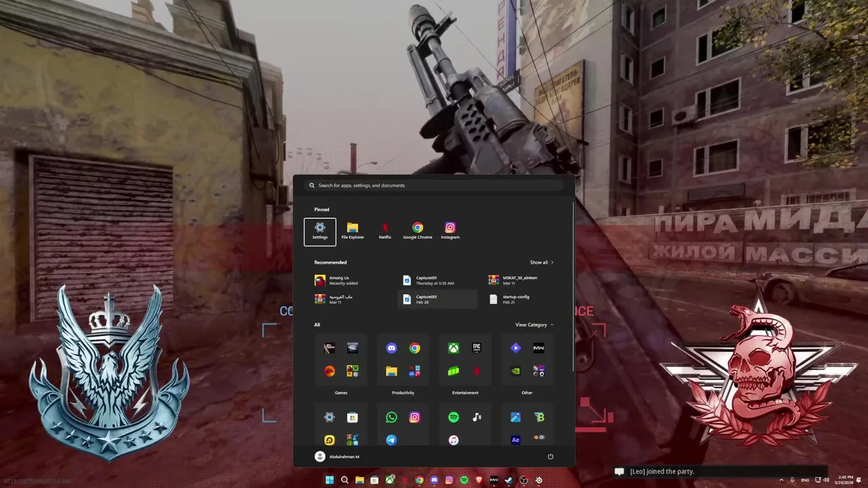Viewport: 868px width, 488px height.
Task: Open MW game icon in Other group
Action: click(x=538, y=348)
